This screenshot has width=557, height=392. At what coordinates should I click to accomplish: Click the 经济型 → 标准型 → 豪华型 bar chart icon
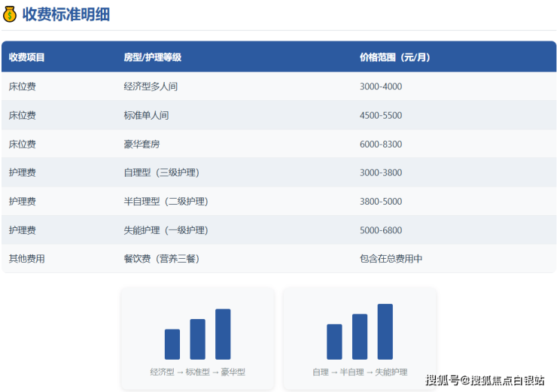[x=197, y=334]
